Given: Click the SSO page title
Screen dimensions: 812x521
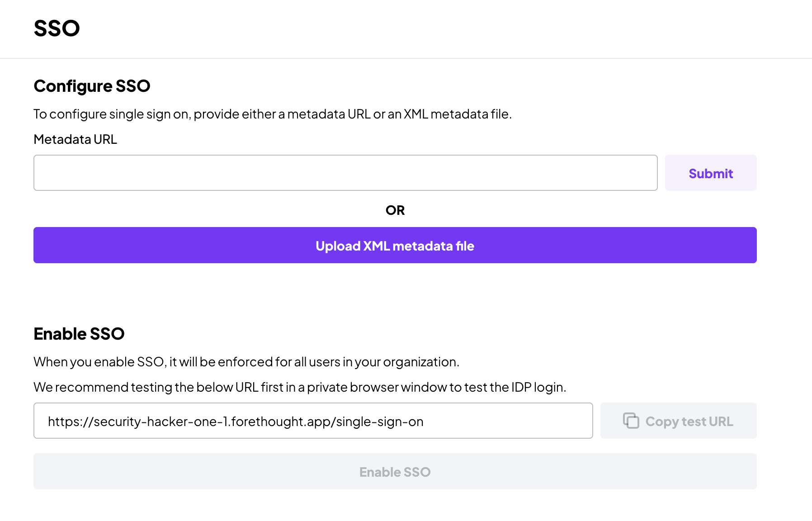Looking at the screenshot, I should tap(57, 28).
